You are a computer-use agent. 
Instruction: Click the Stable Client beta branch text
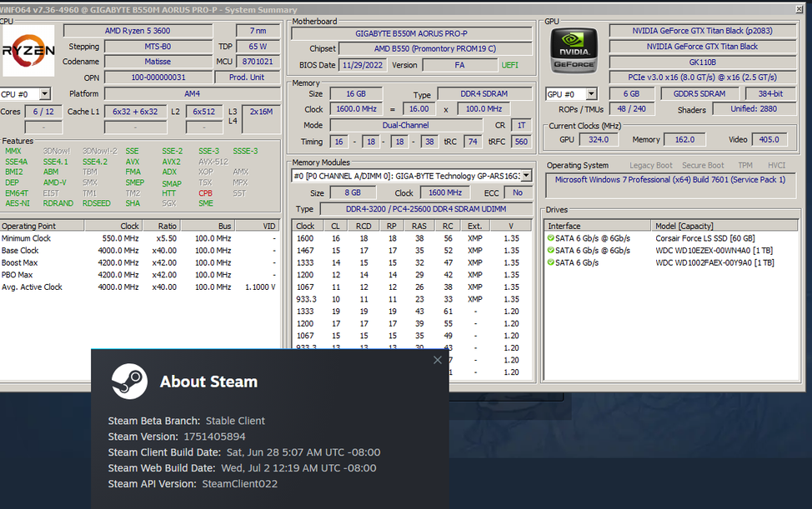(x=235, y=421)
